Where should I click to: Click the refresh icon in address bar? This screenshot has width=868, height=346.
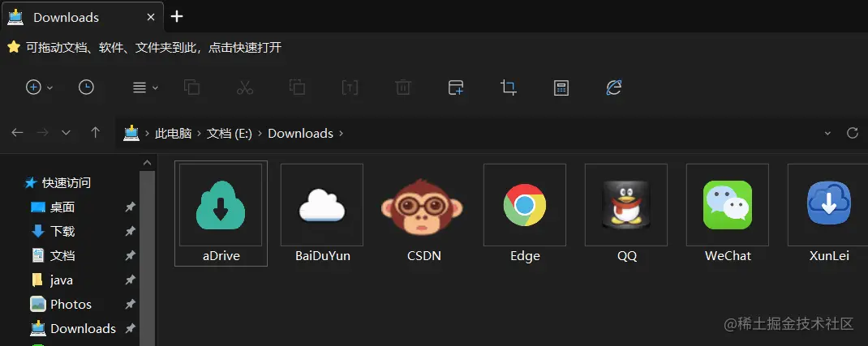pyautogui.click(x=853, y=133)
